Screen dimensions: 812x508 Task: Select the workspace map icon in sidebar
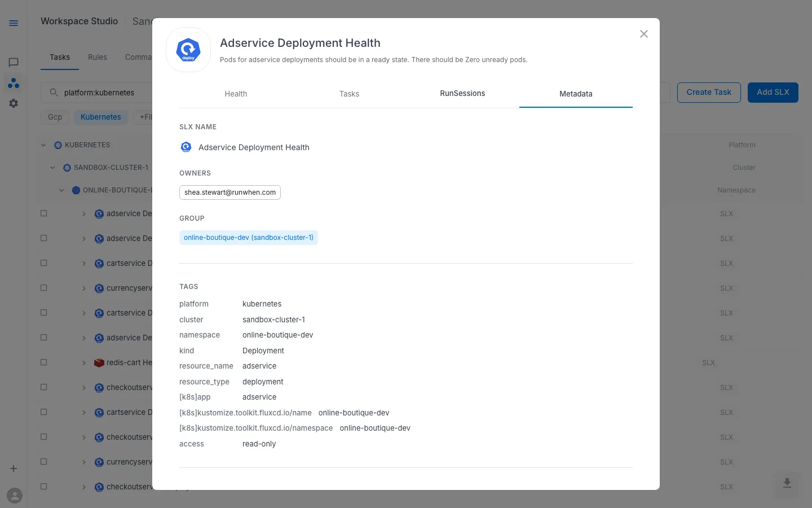14,83
